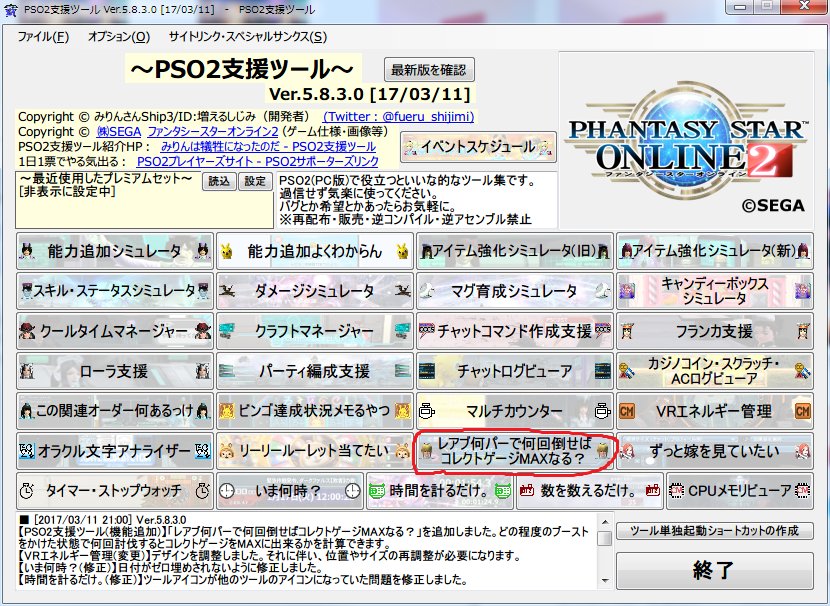This screenshot has width=830, height=606.
Task: Click changelog scrollbar down arrow
Action: click(x=605, y=581)
